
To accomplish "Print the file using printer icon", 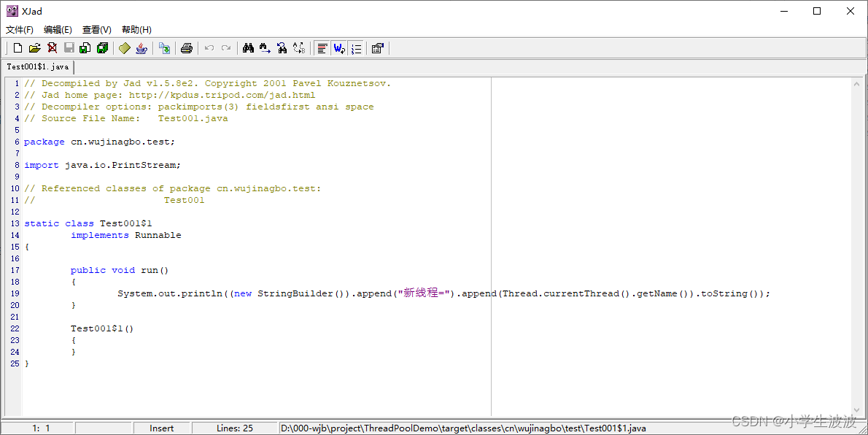I will pyautogui.click(x=187, y=48).
